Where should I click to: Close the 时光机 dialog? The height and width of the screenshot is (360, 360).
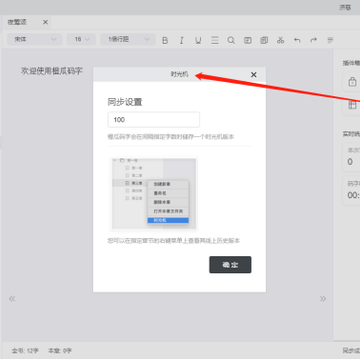(254, 75)
